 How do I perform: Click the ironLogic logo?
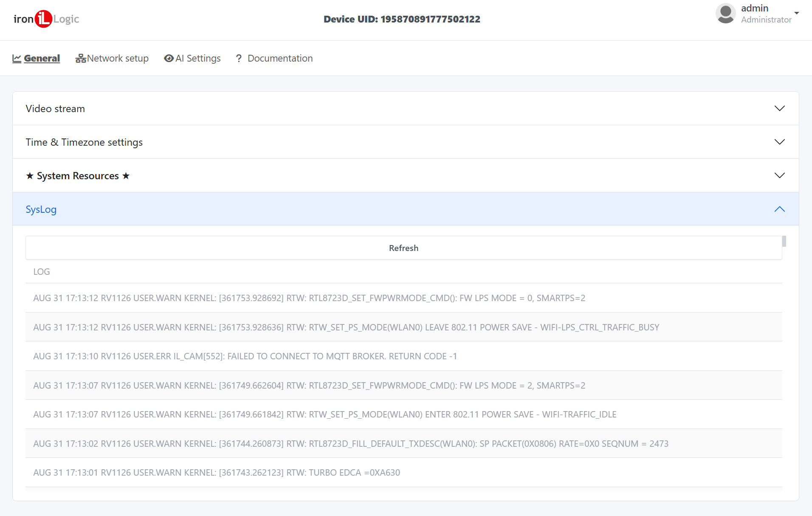pyautogui.click(x=46, y=19)
